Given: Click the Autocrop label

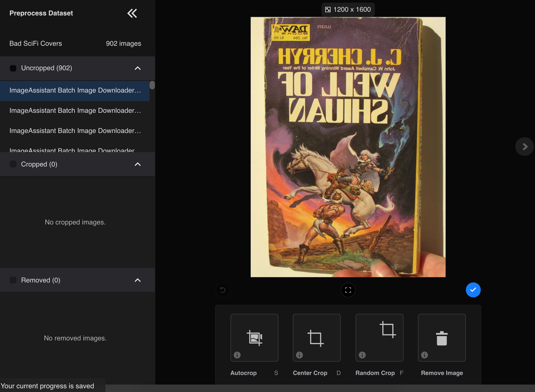Looking at the screenshot, I should point(244,373).
